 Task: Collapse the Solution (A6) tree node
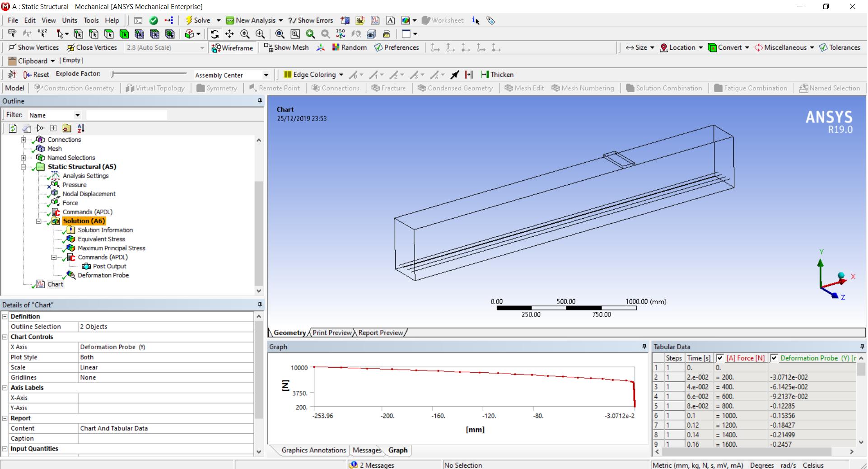point(38,221)
